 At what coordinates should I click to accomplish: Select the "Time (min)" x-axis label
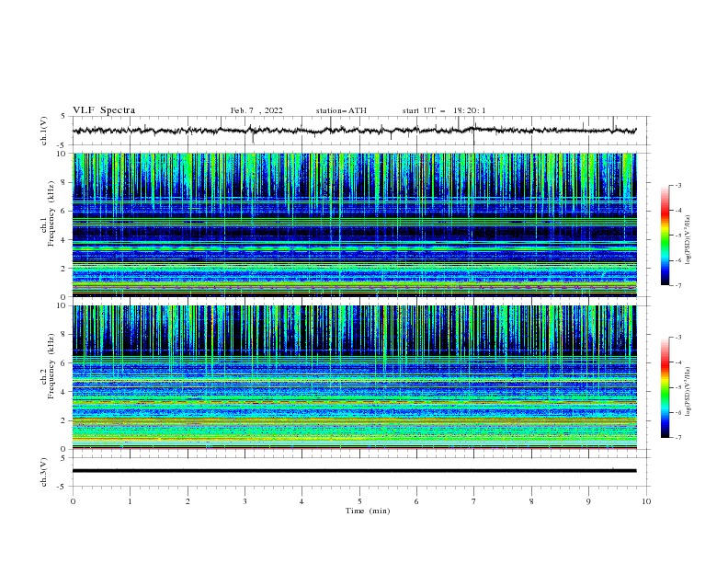[x=368, y=511]
